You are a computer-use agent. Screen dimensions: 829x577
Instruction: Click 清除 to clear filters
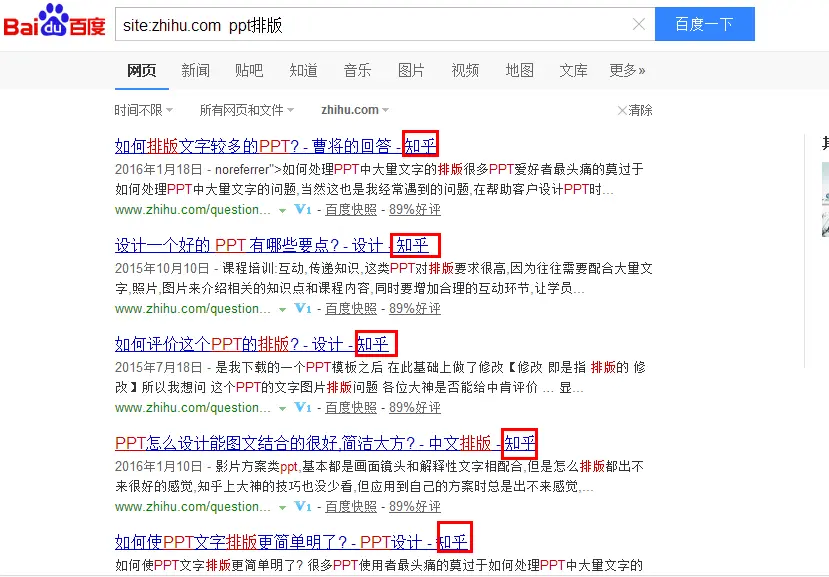coord(635,110)
